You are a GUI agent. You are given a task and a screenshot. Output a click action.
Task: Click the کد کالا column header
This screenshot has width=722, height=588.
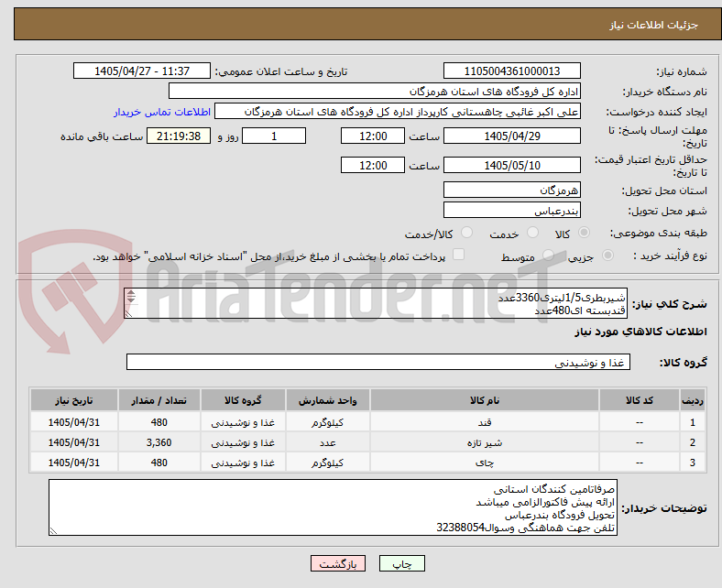click(x=640, y=400)
